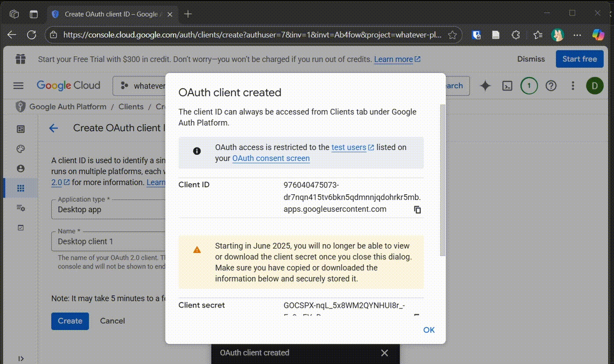Add page to favorites star icon
This screenshot has width=614, height=364.
click(452, 35)
